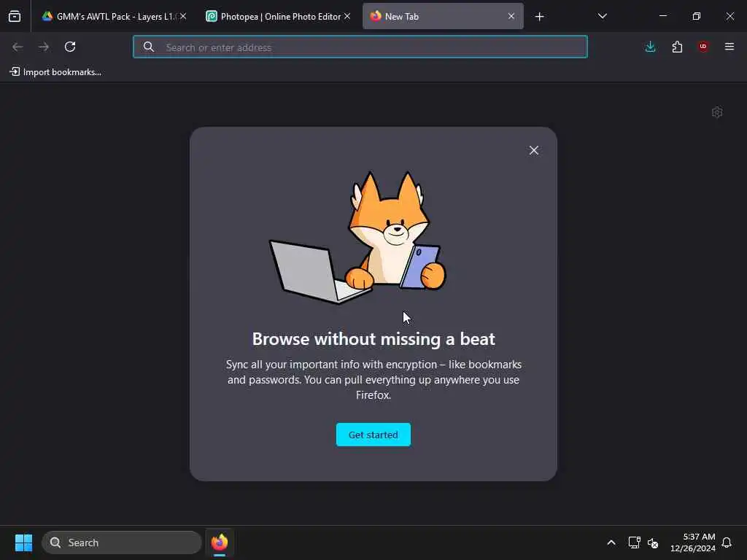Open the uBlock Origin extension

(x=703, y=47)
